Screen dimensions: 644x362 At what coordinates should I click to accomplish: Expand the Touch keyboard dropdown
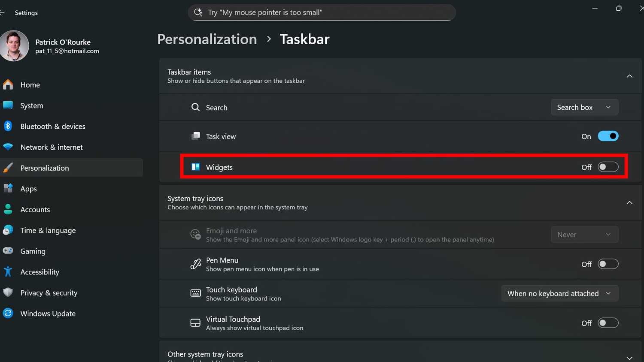(559, 293)
